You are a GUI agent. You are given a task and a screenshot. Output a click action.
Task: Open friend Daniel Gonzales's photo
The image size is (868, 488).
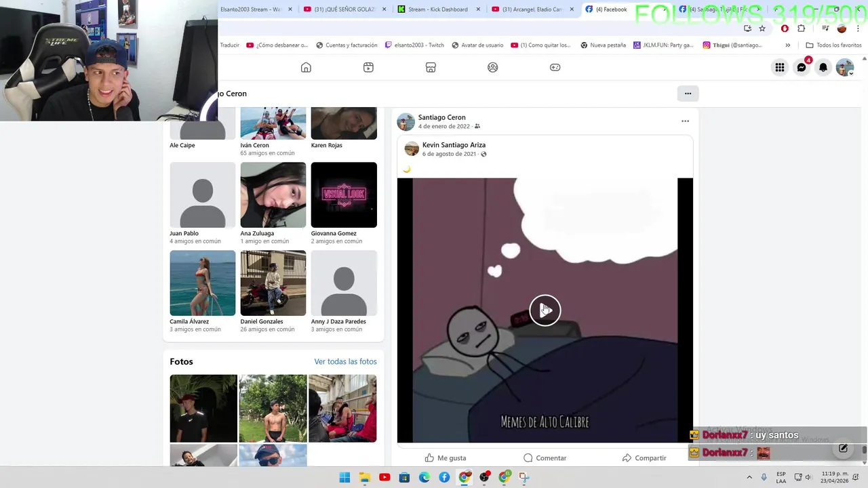(273, 283)
